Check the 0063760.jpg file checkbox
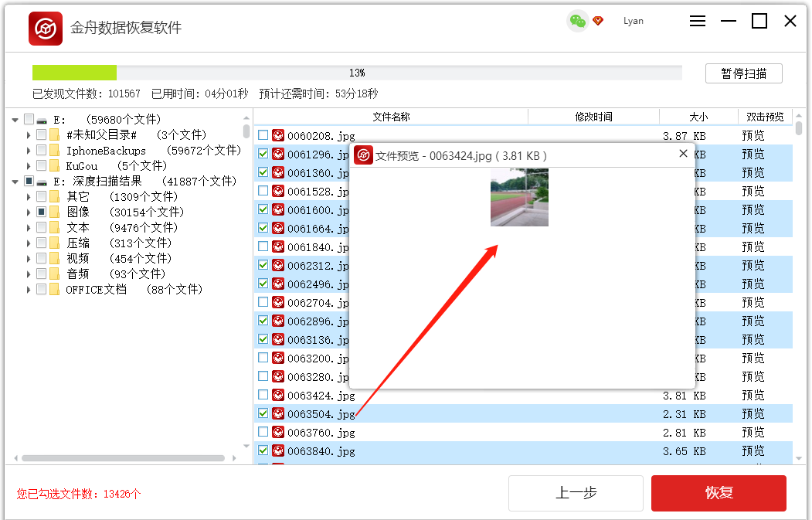The width and height of the screenshot is (812, 520). (263, 432)
